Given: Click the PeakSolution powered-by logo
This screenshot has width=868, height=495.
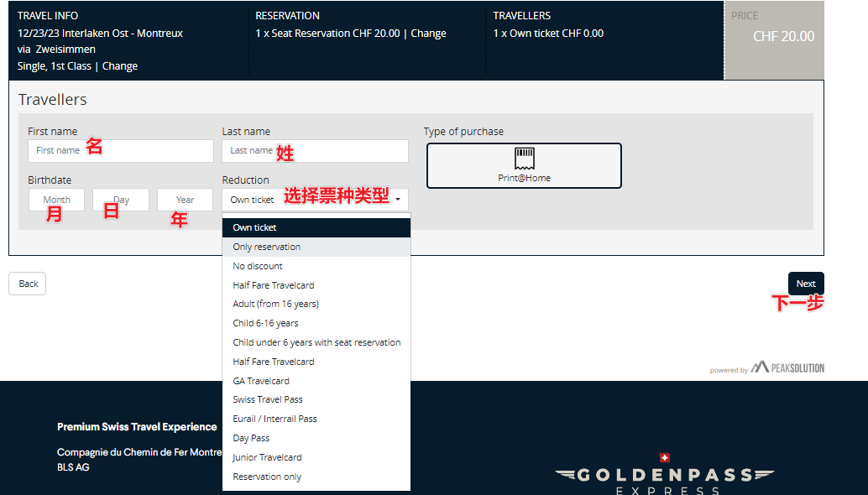Looking at the screenshot, I should (x=787, y=367).
